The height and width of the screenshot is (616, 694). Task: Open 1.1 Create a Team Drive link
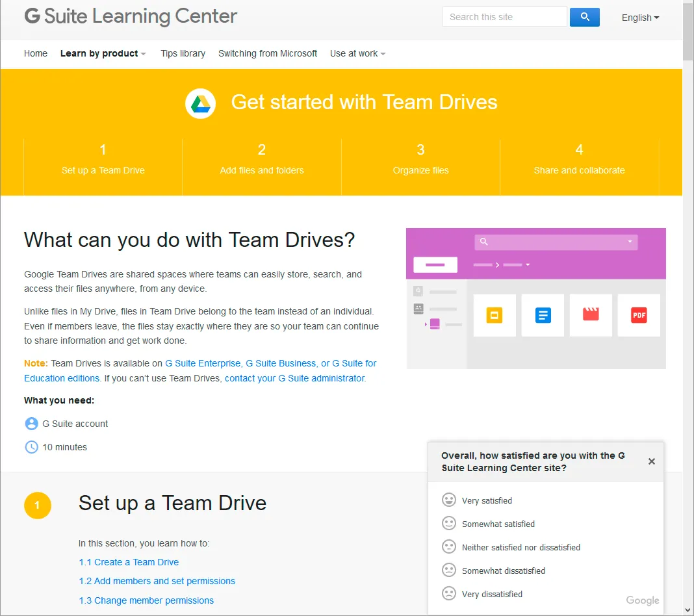pyautogui.click(x=129, y=562)
